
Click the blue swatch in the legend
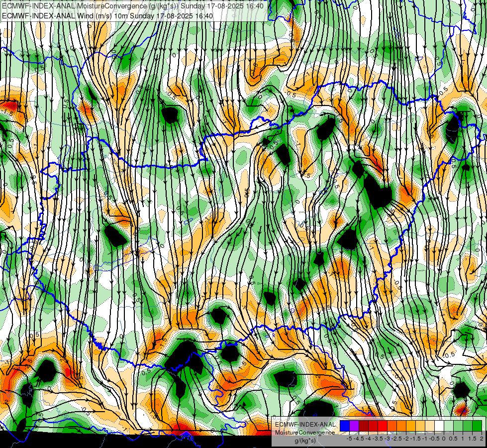(x=345, y=426)
